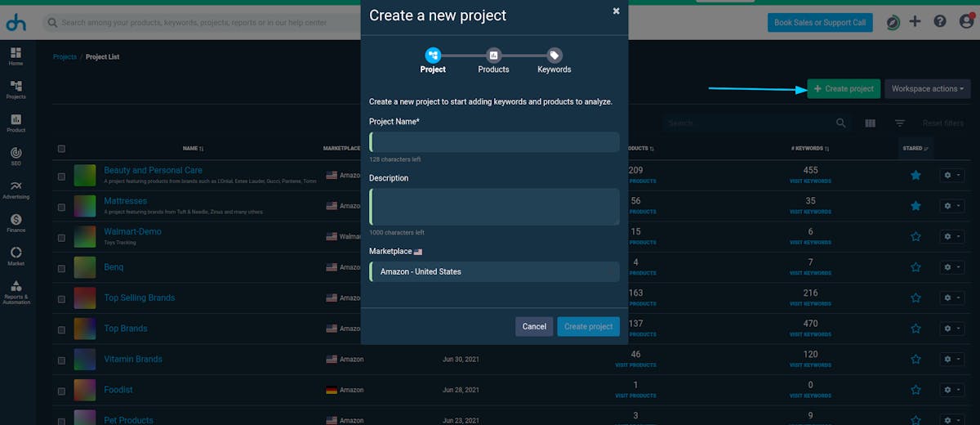The width and height of the screenshot is (980, 425).
Task: Open the Product section in sidebar
Action: [16, 123]
